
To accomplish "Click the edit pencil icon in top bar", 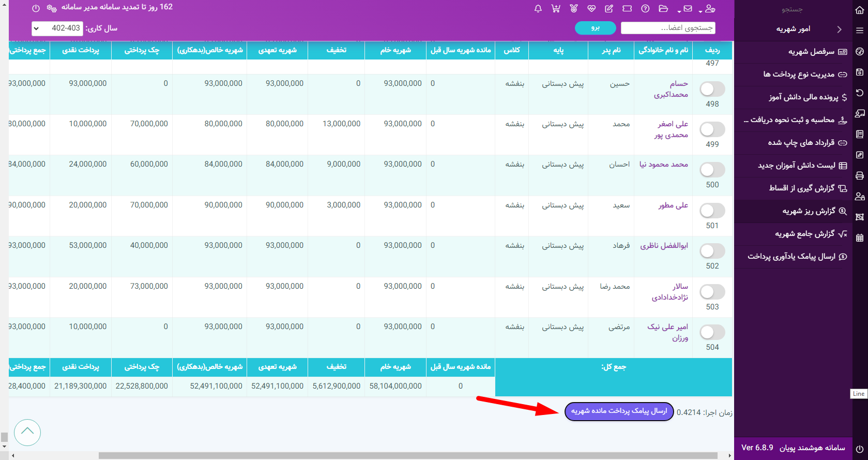I will pyautogui.click(x=609, y=8).
